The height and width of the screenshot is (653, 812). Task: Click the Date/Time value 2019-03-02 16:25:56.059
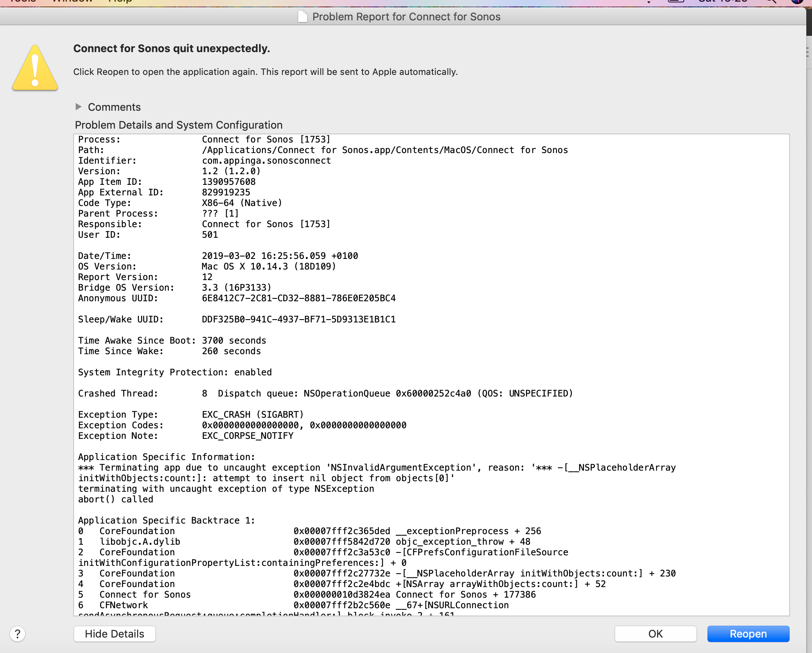tap(264, 256)
